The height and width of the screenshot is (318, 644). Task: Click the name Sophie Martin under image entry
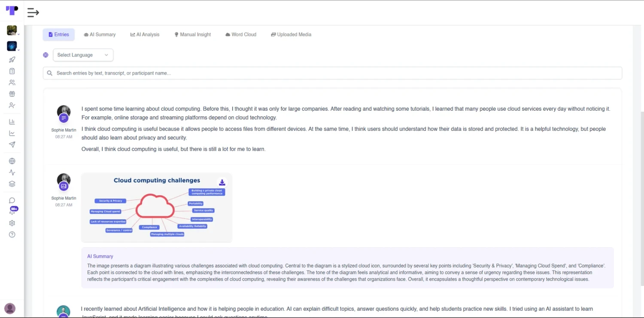pos(64,198)
